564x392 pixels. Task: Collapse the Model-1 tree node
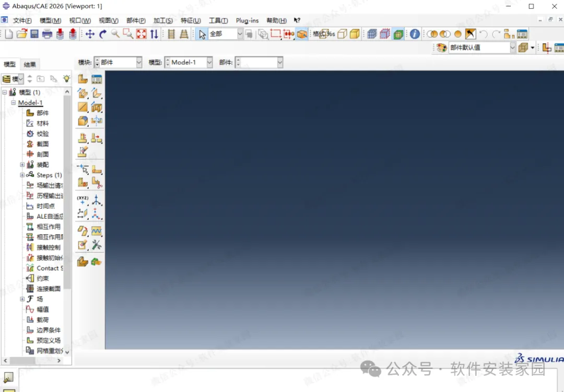[x=13, y=103]
